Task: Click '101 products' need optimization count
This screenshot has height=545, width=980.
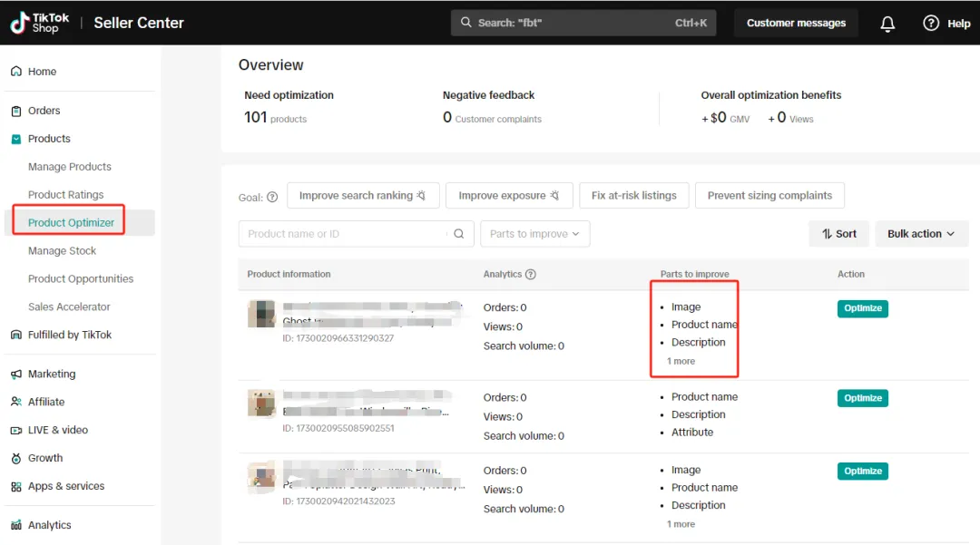Action: pyautogui.click(x=275, y=117)
